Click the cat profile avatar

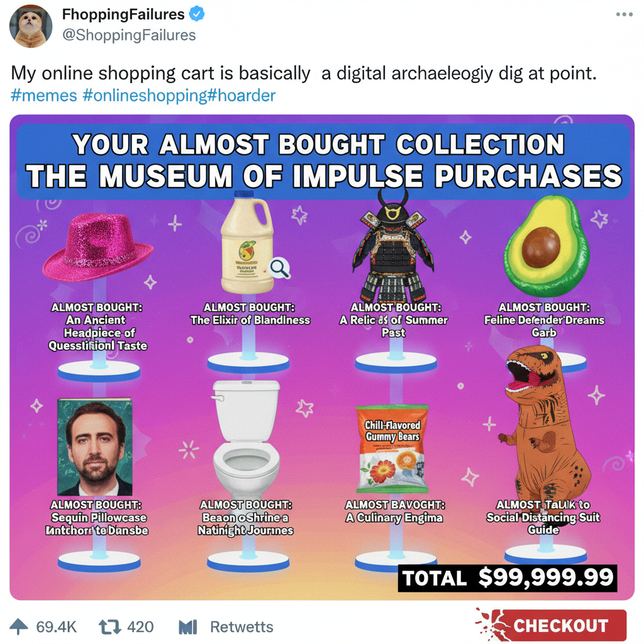tap(30, 26)
